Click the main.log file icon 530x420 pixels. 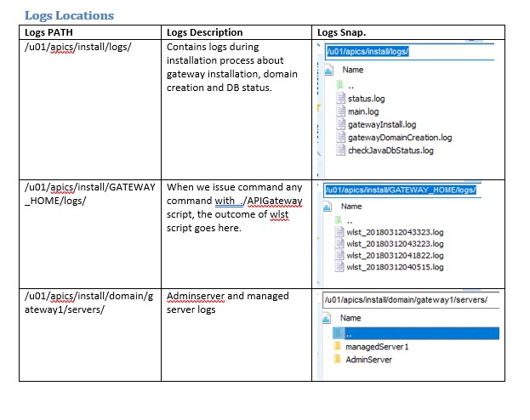click(x=341, y=111)
